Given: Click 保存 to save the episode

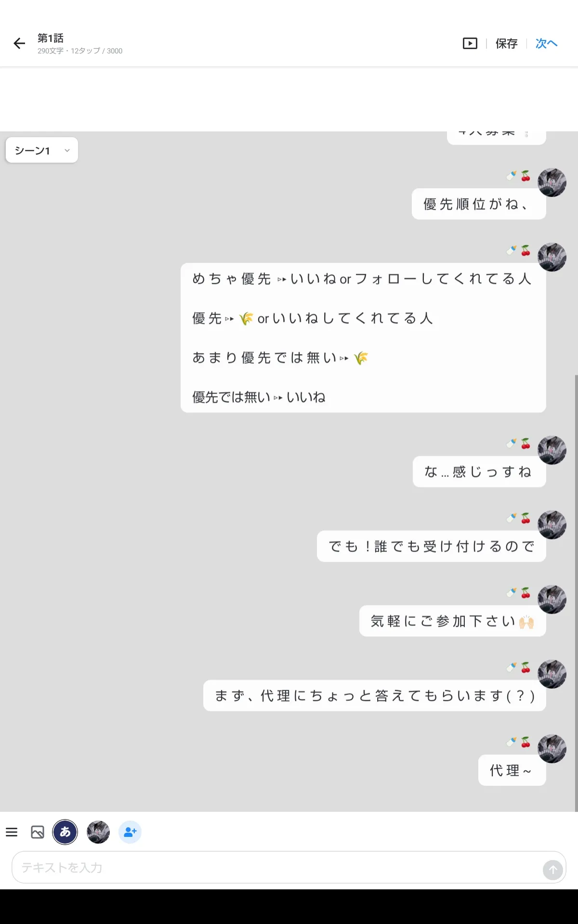Looking at the screenshot, I should click(x=507, y=44).
